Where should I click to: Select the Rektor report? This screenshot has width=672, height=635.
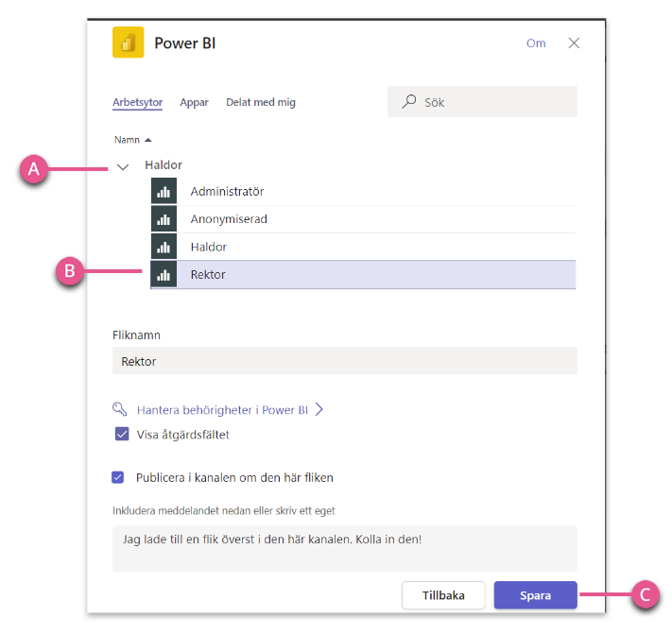tap(364, 275)
